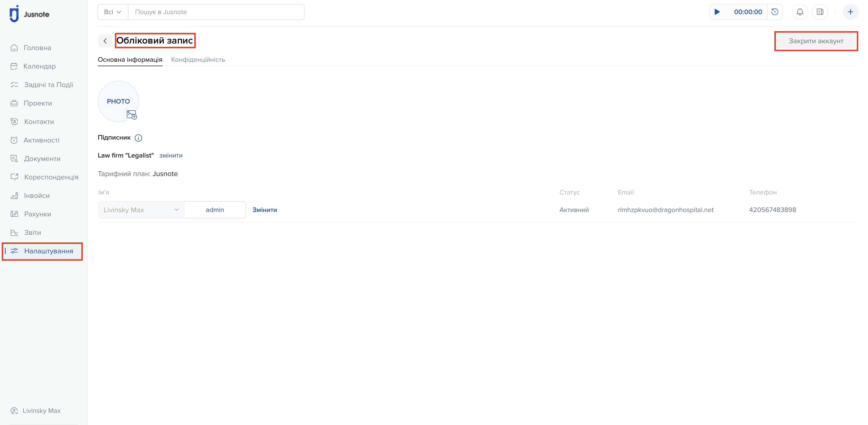Open the Кореспонденція icon
The height and width of the screenshot is (425, 868).
coord(14,177)
